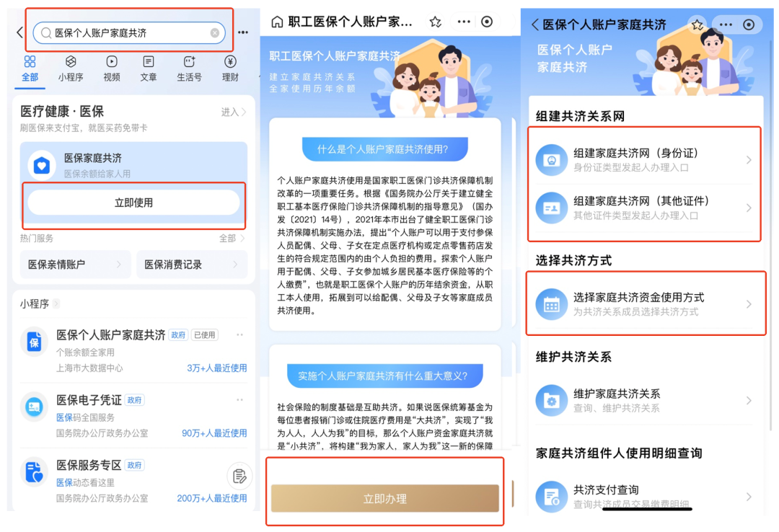Click 200万+人最近使用 text
Screen dimensions: 779x532
pos(211,498)
